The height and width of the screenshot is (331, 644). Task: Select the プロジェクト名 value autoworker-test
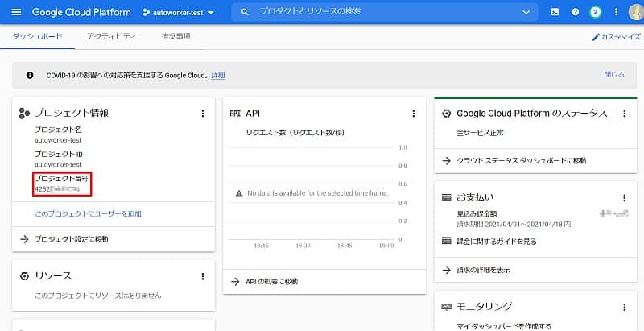pos(58,140)
